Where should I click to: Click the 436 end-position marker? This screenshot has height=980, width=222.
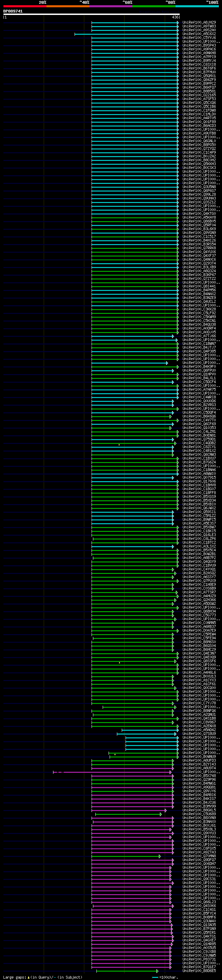coord(175,17)
